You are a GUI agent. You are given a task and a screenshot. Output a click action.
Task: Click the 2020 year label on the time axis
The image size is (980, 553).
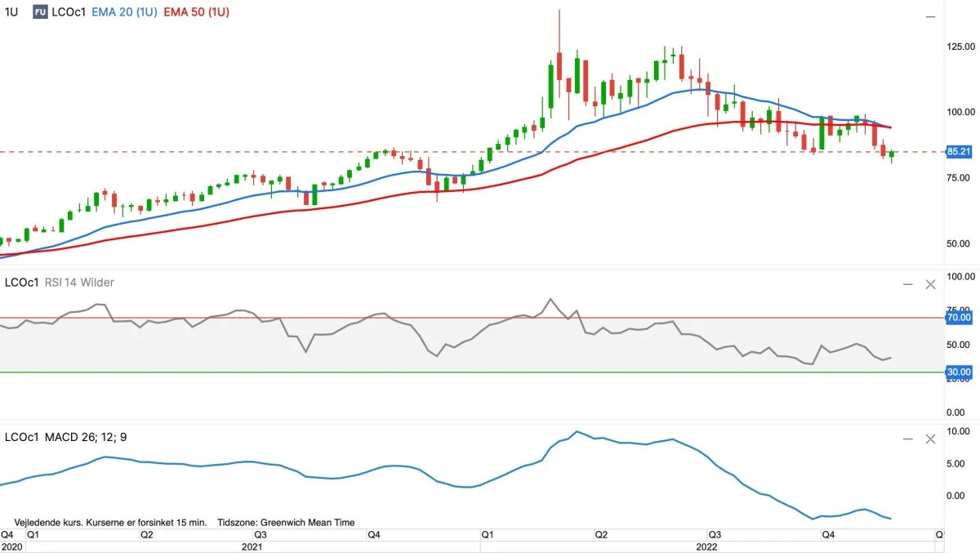click(12, 546)
